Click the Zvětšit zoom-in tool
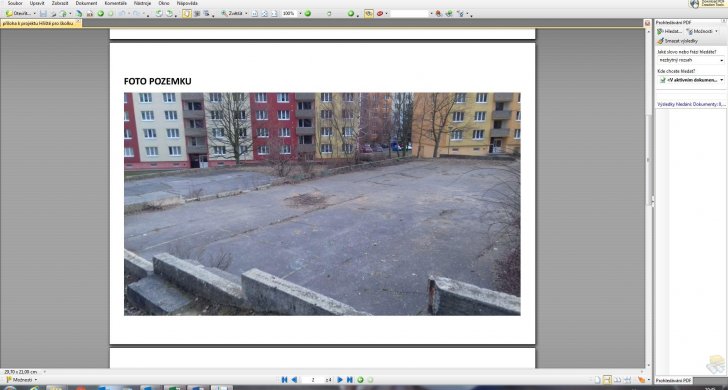728x390 pixels. click(232, 13)
